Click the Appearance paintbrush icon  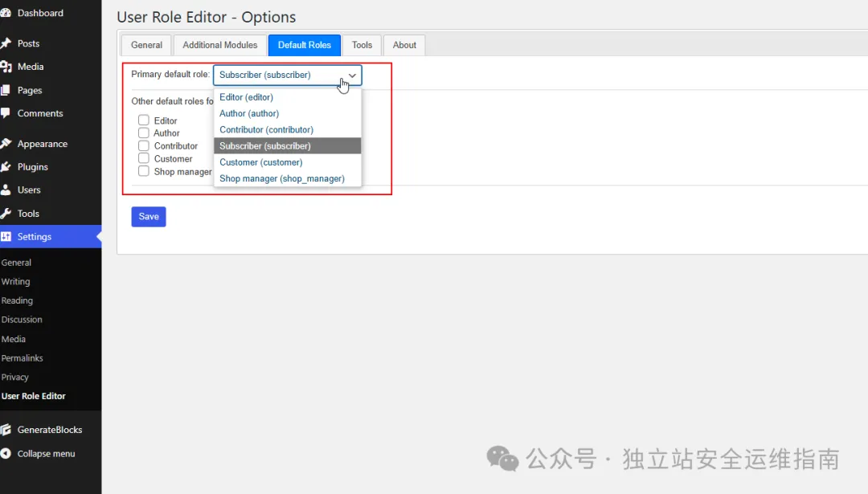click(6, 144)
